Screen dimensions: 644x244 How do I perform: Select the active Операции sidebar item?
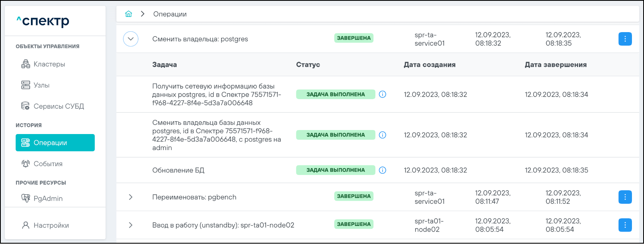pos(55,143)
